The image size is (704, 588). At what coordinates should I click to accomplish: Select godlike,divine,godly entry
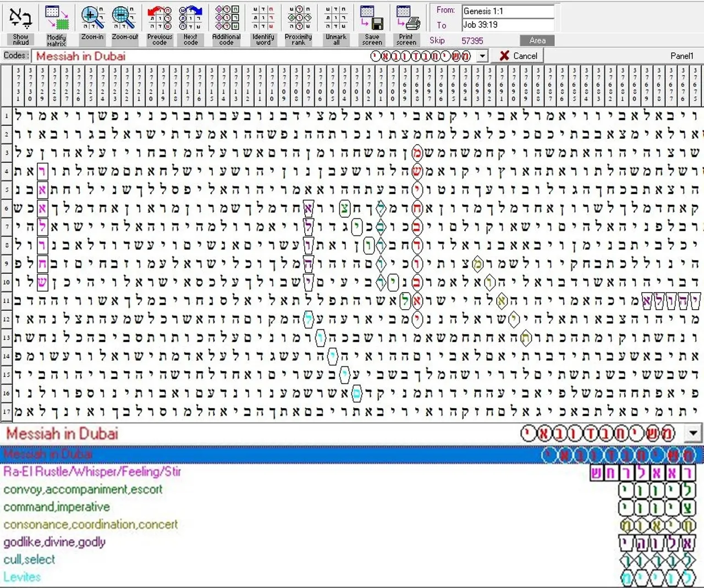[x=352, y=542]
